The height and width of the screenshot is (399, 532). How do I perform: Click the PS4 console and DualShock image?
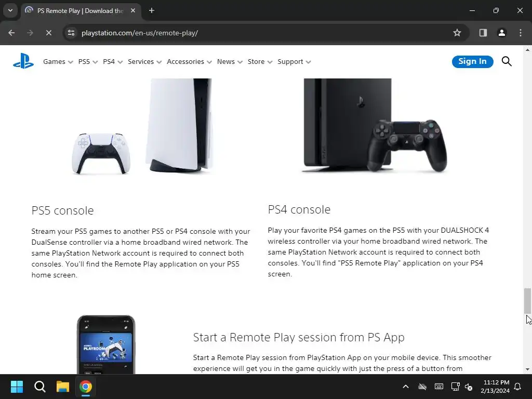pyautogui.click(x=375, y=126)
